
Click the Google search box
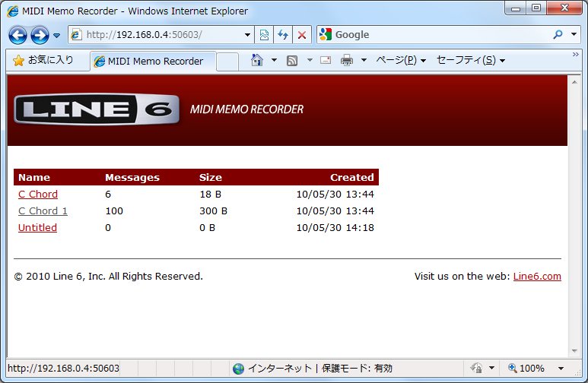(434, 34)
